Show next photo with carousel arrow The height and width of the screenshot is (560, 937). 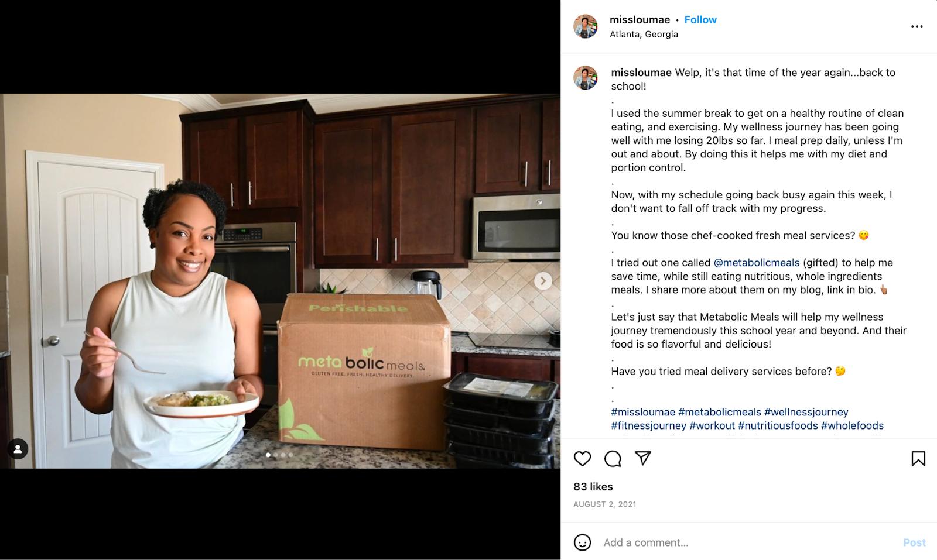pos(543,281)
